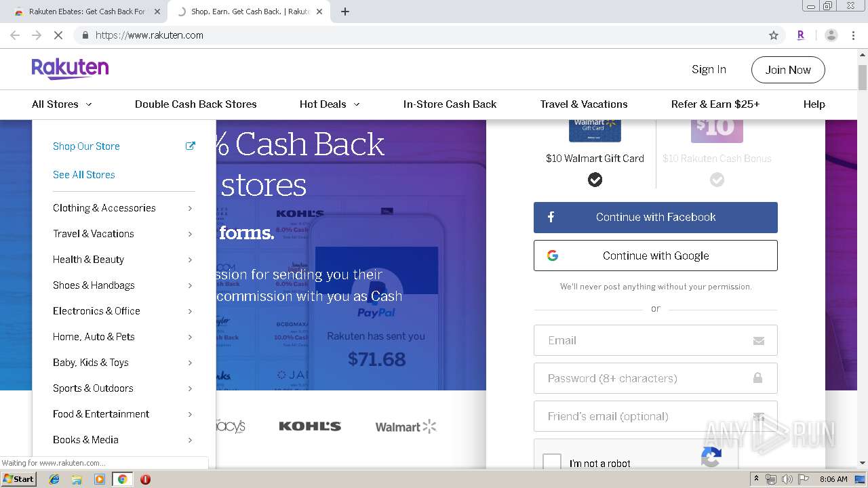Stop loading the page

pyautogui.click(x=58, y=35)
